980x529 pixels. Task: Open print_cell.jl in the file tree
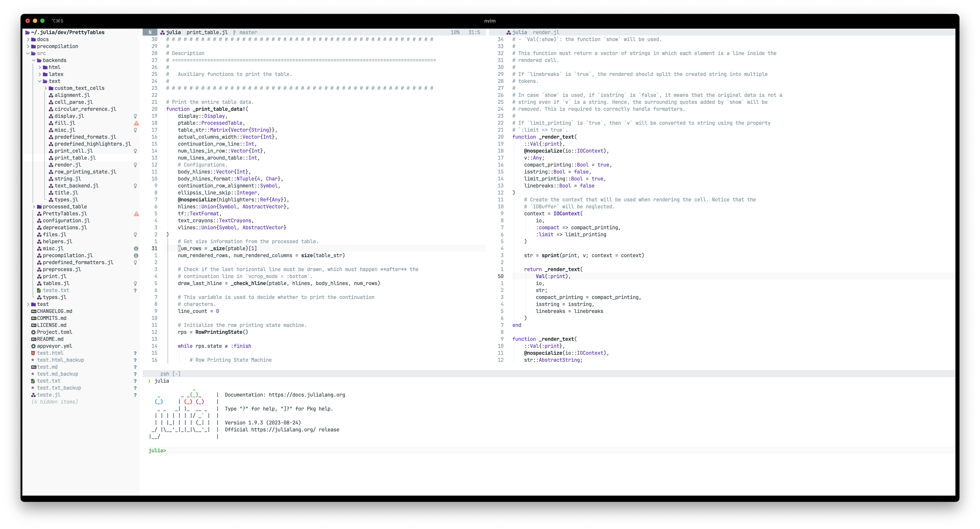(x=73, y=151)
